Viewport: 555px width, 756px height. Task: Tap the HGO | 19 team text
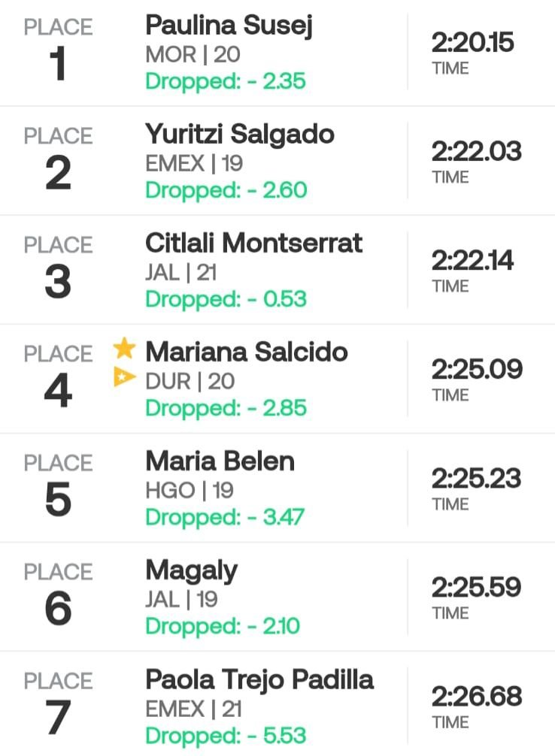pos(190,490)
